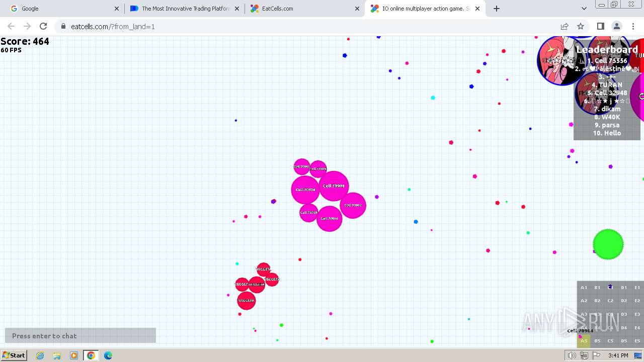Click the largest pink cell labeled Cell 70904
The width and height of the screenshot is (644, 362).
(x=334, y=186)
